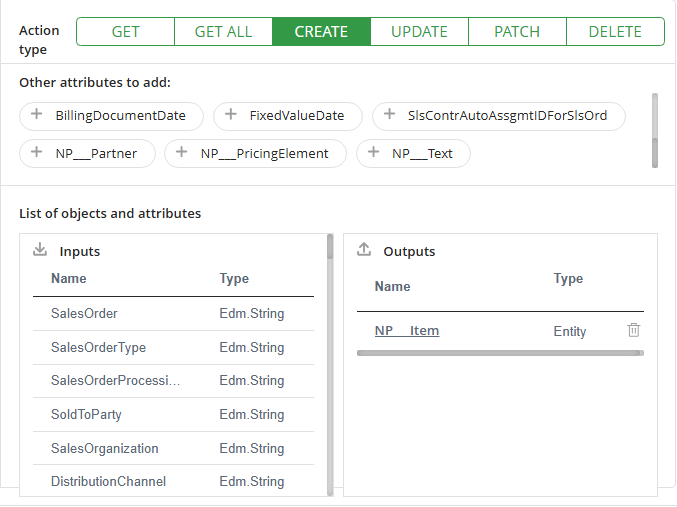This screenshot has height=507, width=677.
Task: Add the SlsContrAutoAssgmtIDForSlsOrd attribute
Action: [x=499, y=116]
